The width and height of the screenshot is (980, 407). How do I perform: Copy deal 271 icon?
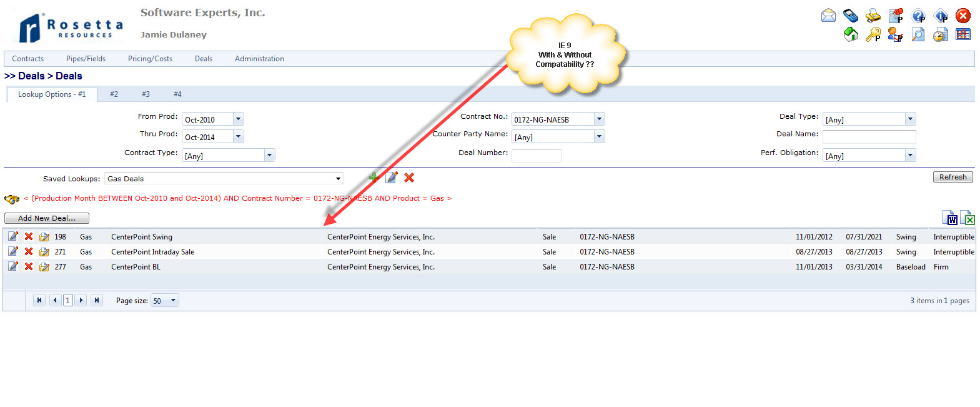(x=44, y=251)
